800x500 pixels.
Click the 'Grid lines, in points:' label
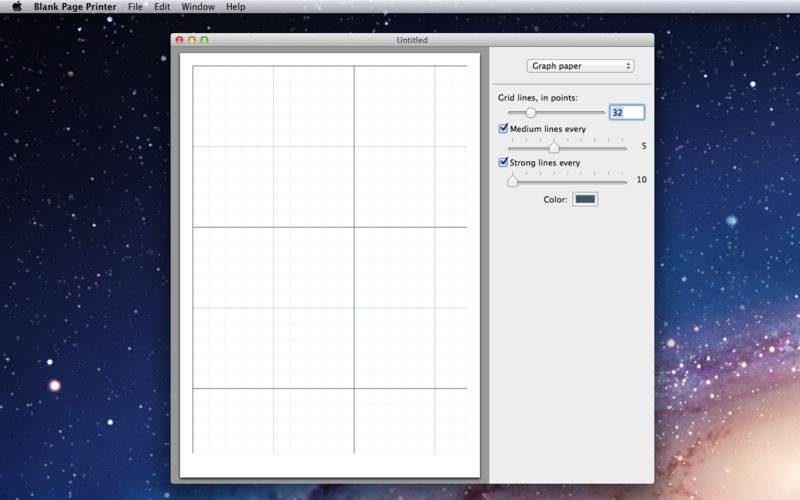click(538, 97)
